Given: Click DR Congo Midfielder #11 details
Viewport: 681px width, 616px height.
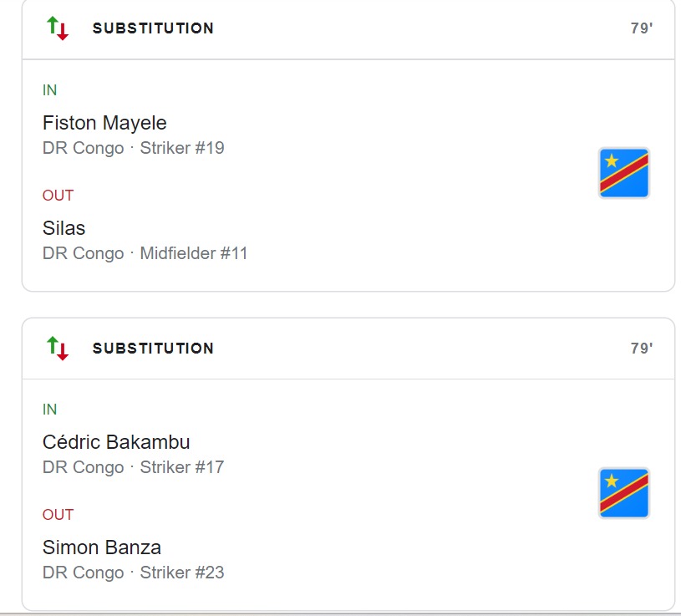Looking at the screenshot, I should point(145,253).
